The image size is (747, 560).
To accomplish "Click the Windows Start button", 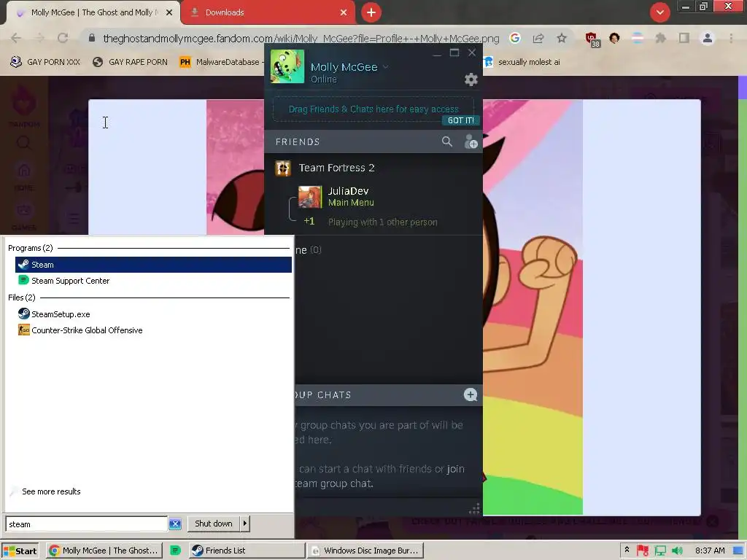I will (x=20, y=551).
